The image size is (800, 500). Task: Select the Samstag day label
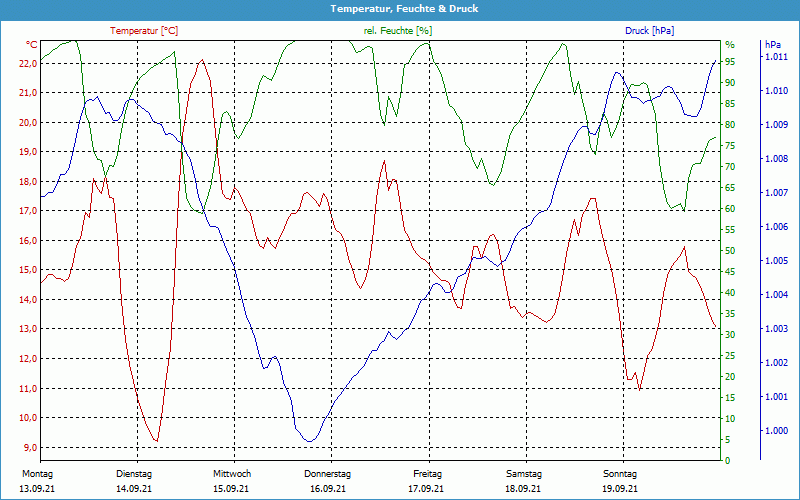[x=523, y=474]
